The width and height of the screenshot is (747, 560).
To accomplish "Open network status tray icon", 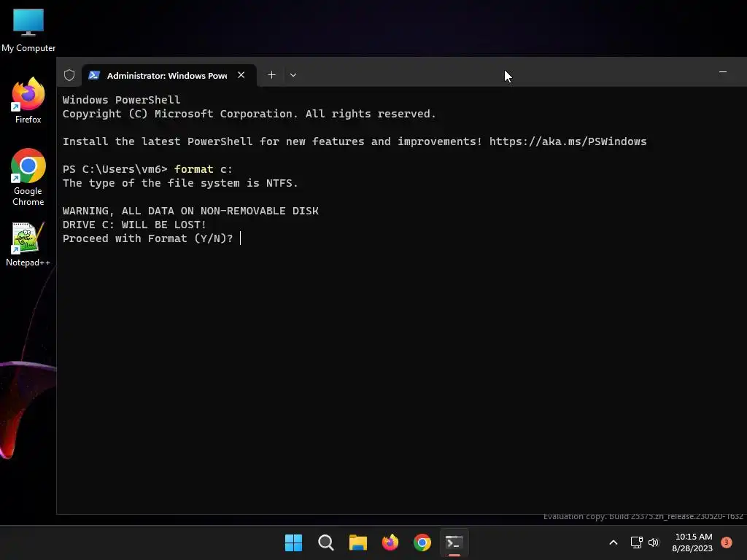I will [636, 542].
